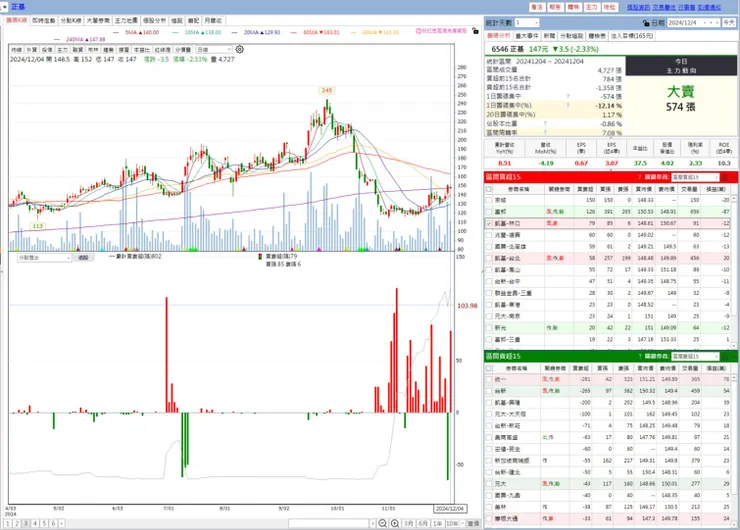Uncheck the 凱基-林口 broker row
740x530 pixels.
(489, 223)
